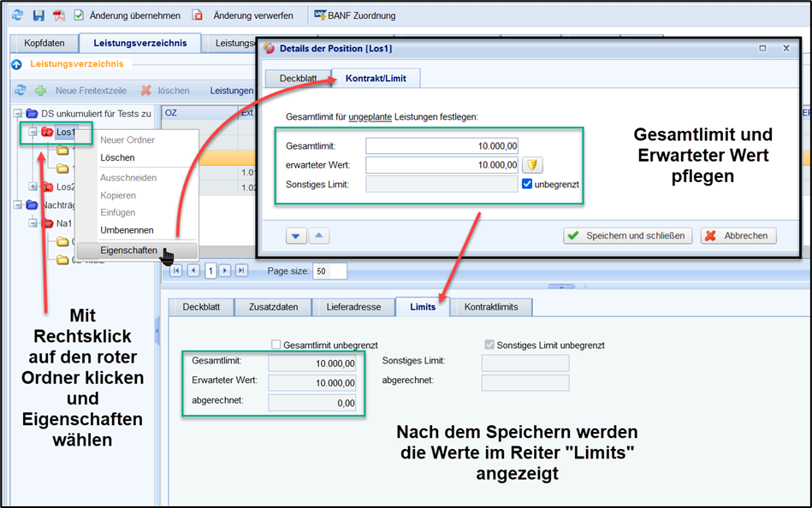Image resolution: width=812 pixels, height=508 pixels.
Task: Uncheck the unbegrenzt checkbox for Sonstiges Limit
Action: [527, 184]
